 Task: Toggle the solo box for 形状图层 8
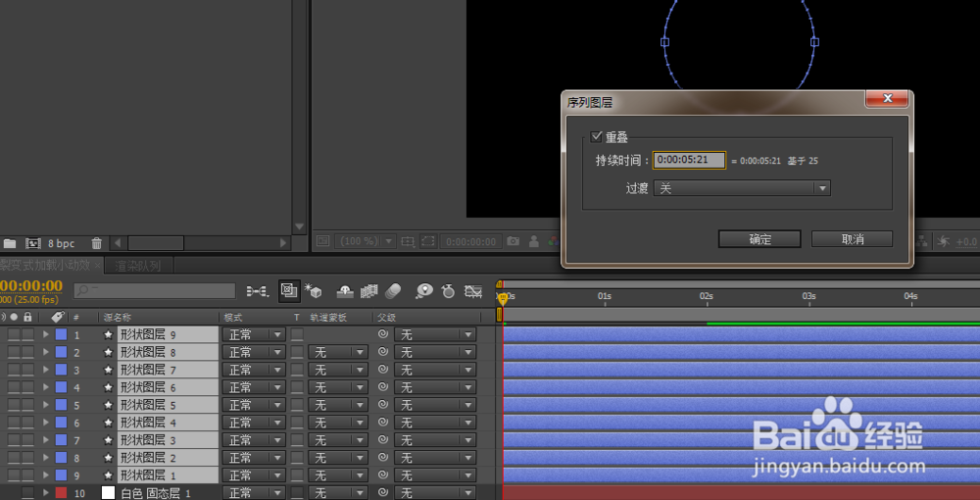tap(13, 352)
